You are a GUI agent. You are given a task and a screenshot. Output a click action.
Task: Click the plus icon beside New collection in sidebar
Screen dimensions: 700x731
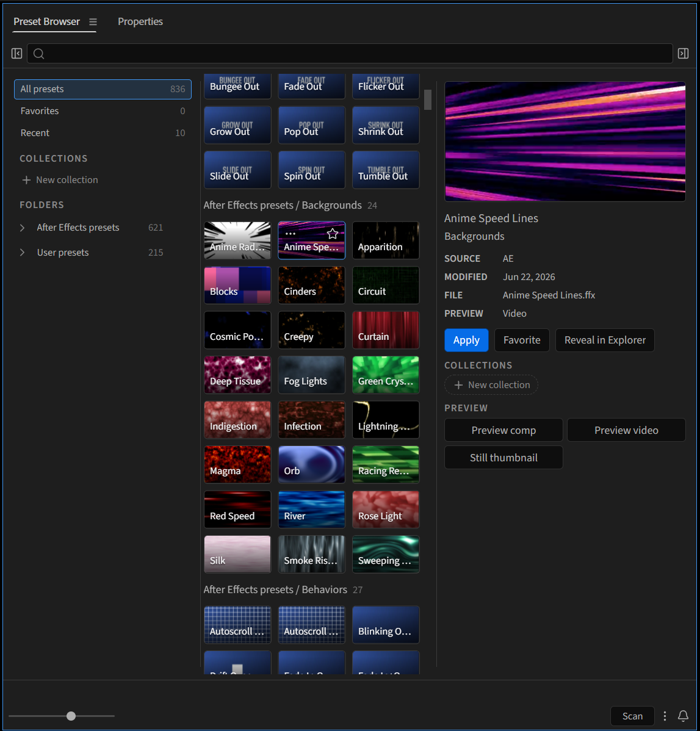(27, 180)
